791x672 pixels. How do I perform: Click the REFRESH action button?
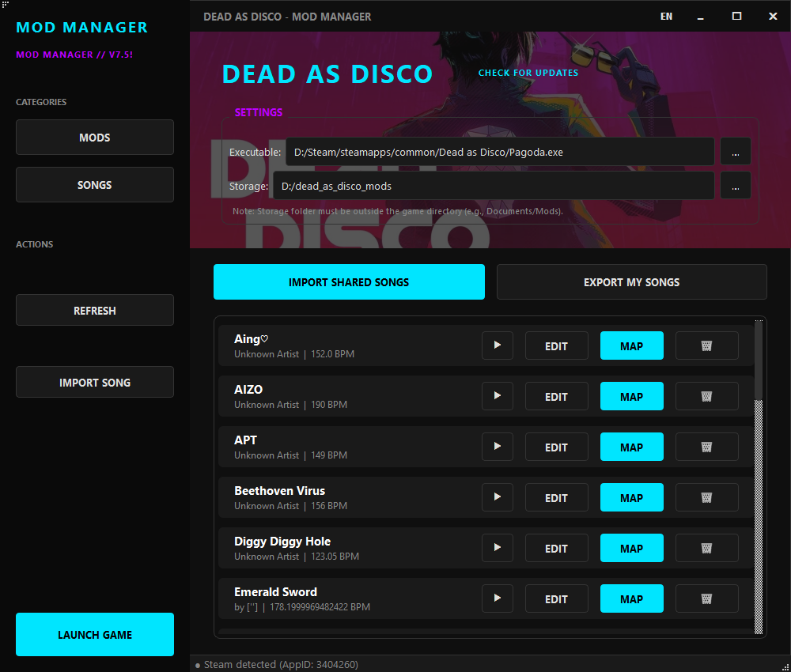pyautogui.click(x=95, y=310)
